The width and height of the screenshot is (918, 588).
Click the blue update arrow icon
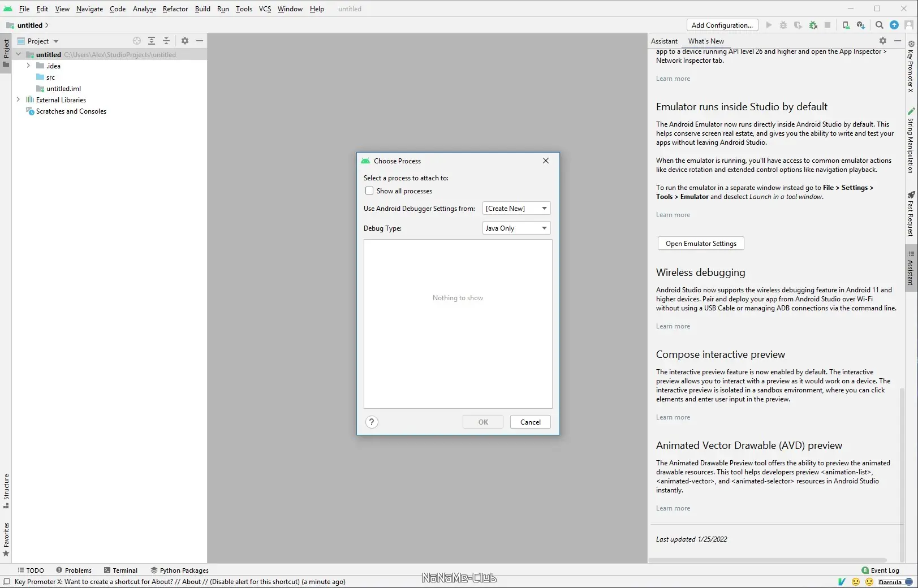894,25
